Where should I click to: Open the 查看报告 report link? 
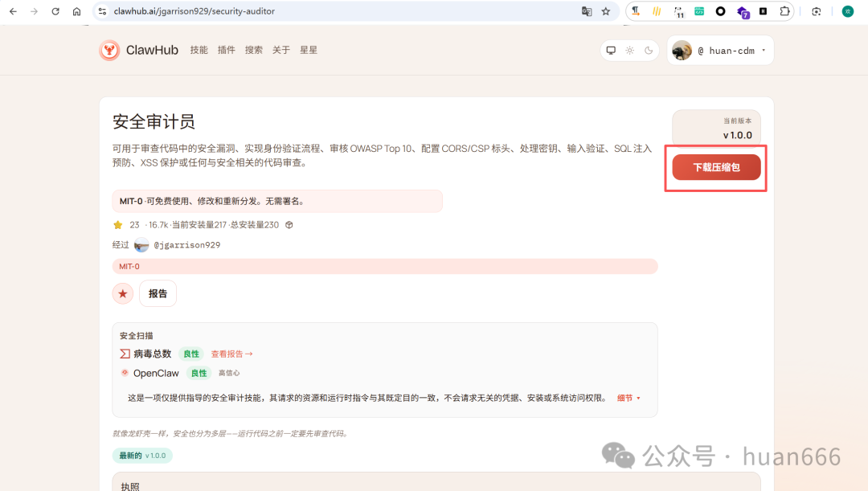(228, 354)
